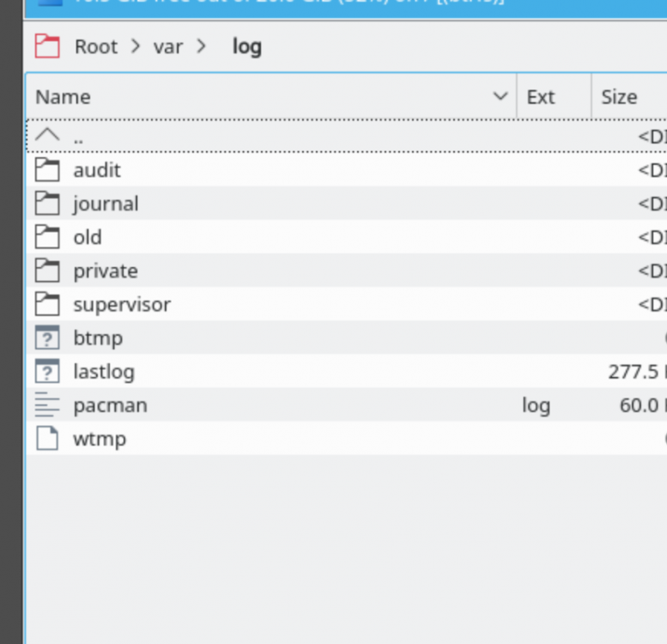Click the <DIR> size cell of journal
Image resolution: width=667 pixels, height=644 pixels.
[x=652, y=204]
